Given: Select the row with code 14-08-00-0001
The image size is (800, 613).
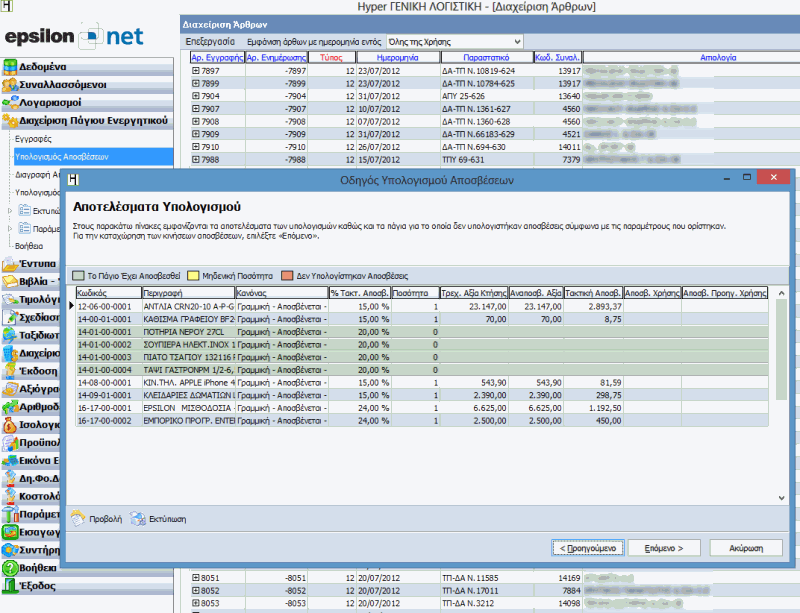Looking at the screenshot, I should [105, 382].
